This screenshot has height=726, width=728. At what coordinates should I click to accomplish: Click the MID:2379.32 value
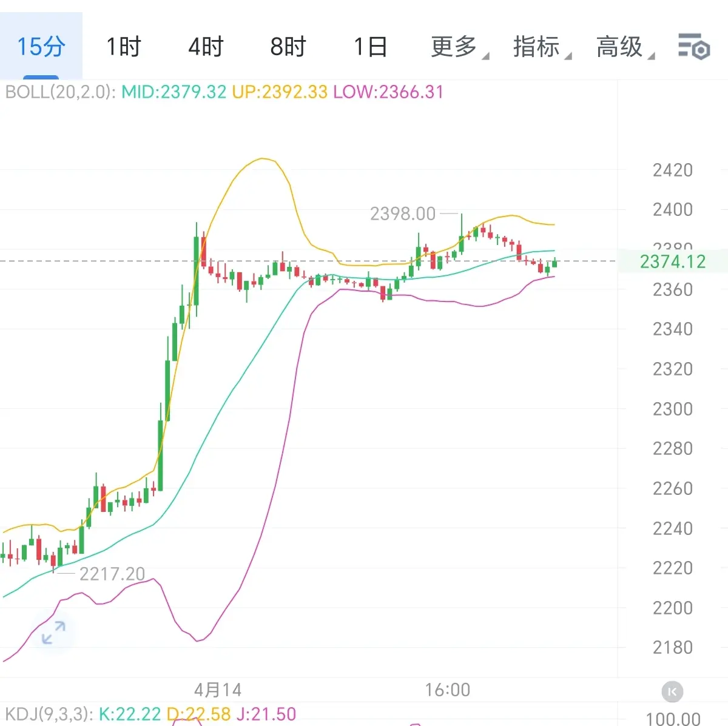click(174, 92)
